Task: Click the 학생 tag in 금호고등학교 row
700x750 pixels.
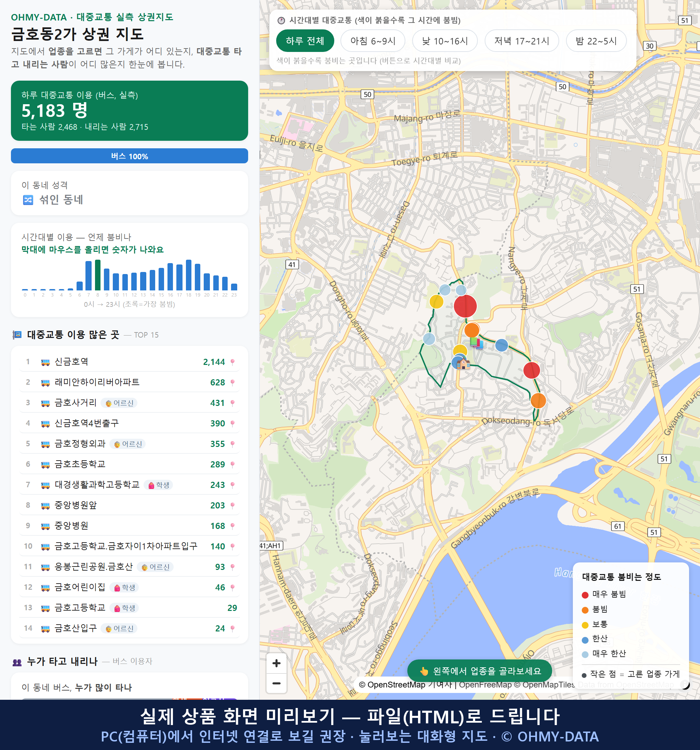Action: tap(124, 608)
